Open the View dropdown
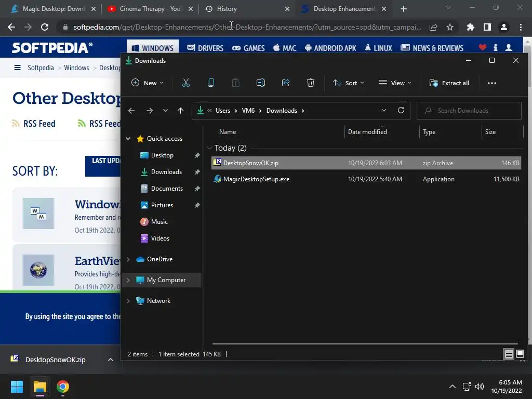Image resolution: width=532 pixels, height=399 pixels. point(395,83)
